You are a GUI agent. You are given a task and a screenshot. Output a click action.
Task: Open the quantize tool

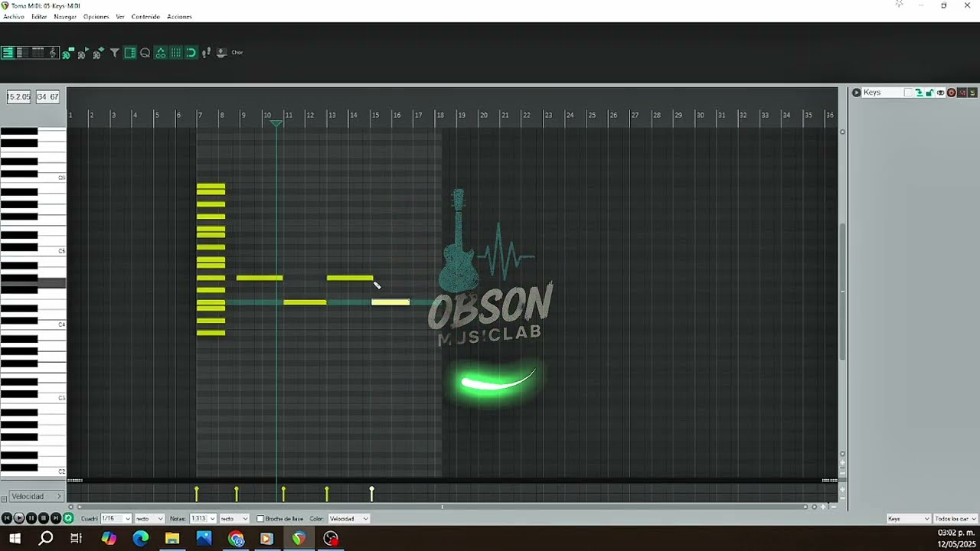[x=145, y=53]
